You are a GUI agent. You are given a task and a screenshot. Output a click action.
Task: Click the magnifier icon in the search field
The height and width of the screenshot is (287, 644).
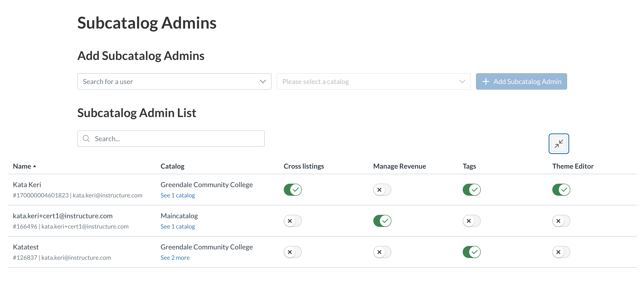coord(86,139)
